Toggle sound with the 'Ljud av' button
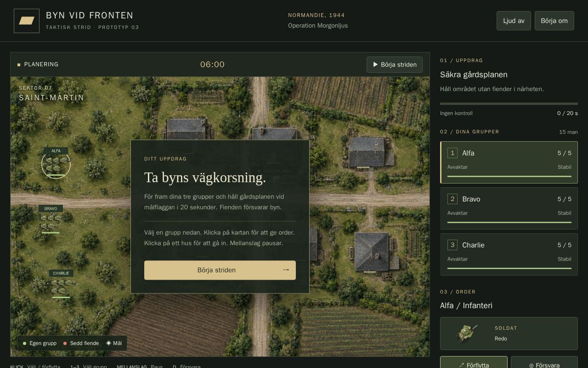This screenshot has height=368, width=588. pyautogui.click(x=514, y=21)
